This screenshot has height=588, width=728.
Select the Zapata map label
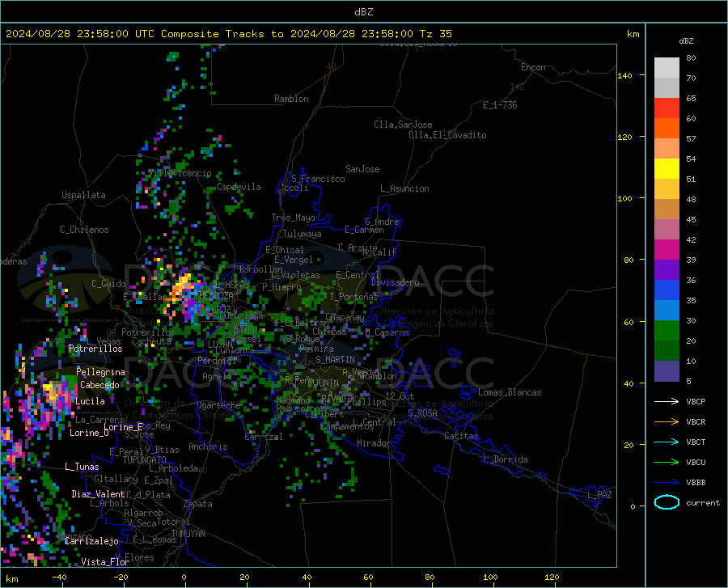tap(198, 504)
